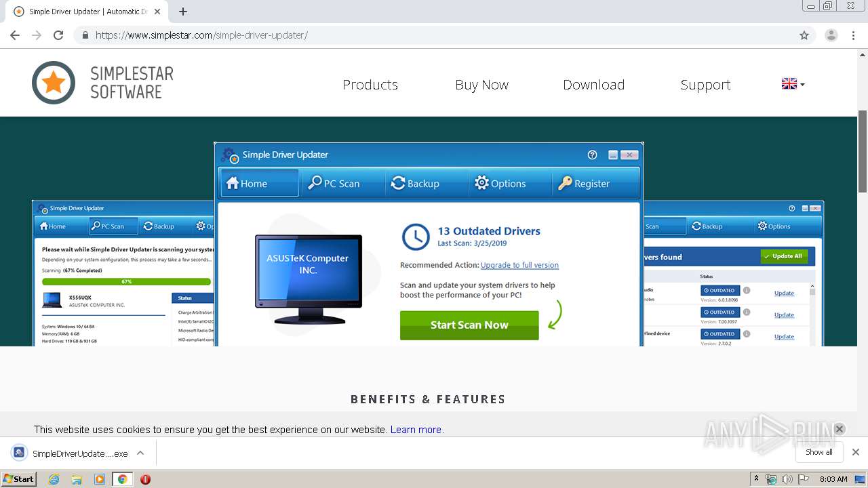
Task: Click the Update link for version 7.00.1097
Action: tap(784, 315)
